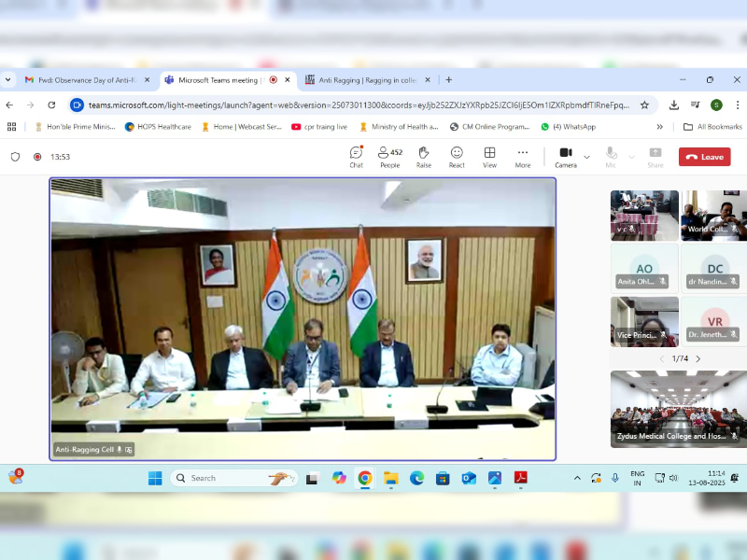The image size is (747, 560).
Task: Expand the Camera options dropdown arrow
Action: (586, 157)
